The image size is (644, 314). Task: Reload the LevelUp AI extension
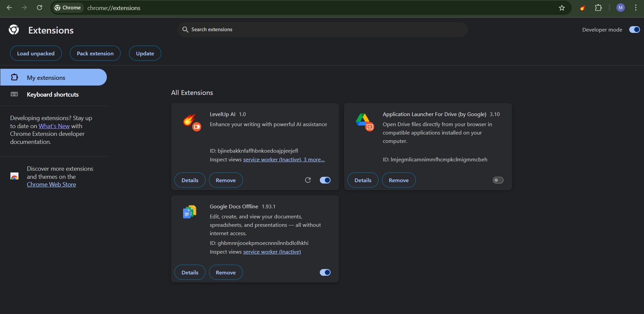pyautogui.click(x=308, y=180)
